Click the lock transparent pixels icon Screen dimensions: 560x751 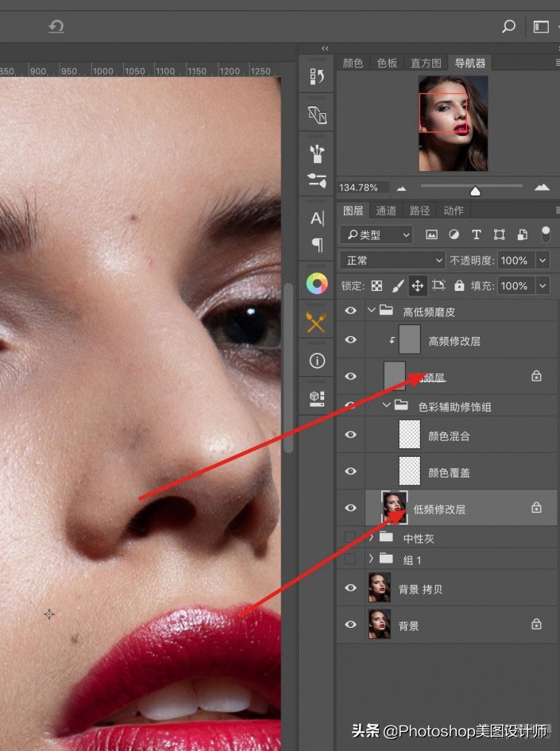click(x=377, y=285)
